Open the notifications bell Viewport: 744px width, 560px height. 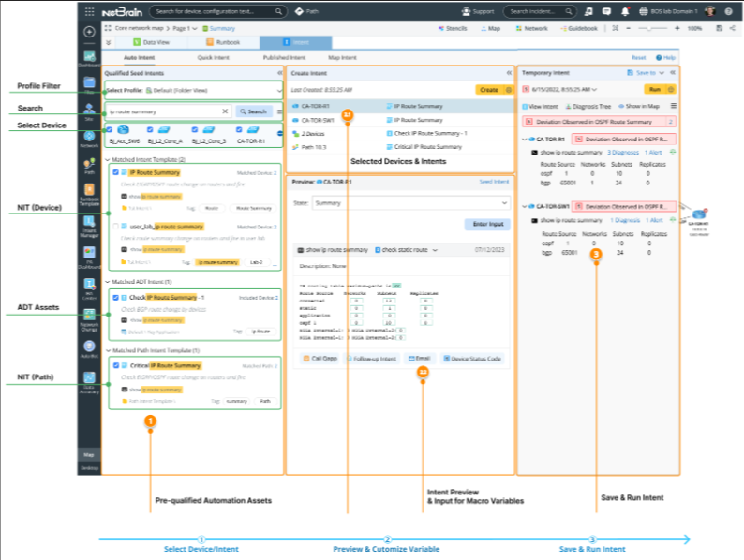pyautogui.click(x=625, y=11)
